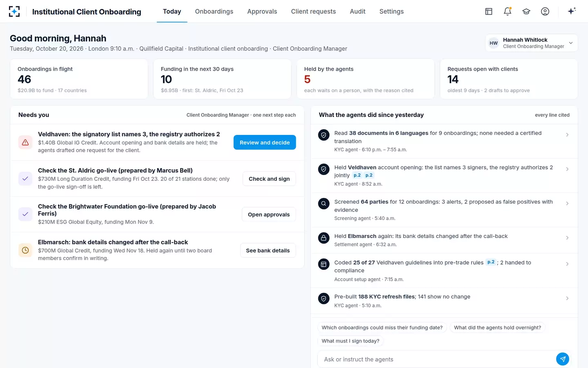The height and width of the screenshot is (368, 588).
Task: Click the checkmark icon beside Brightwater Foundation go-live
Action: pos(25,214)
